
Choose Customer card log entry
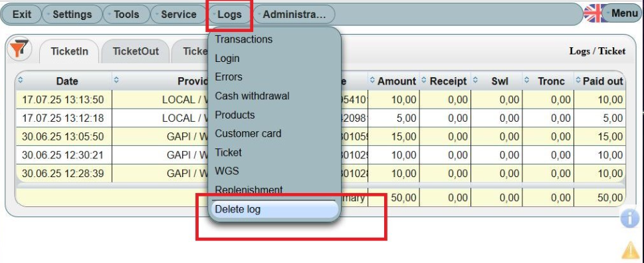248,133
